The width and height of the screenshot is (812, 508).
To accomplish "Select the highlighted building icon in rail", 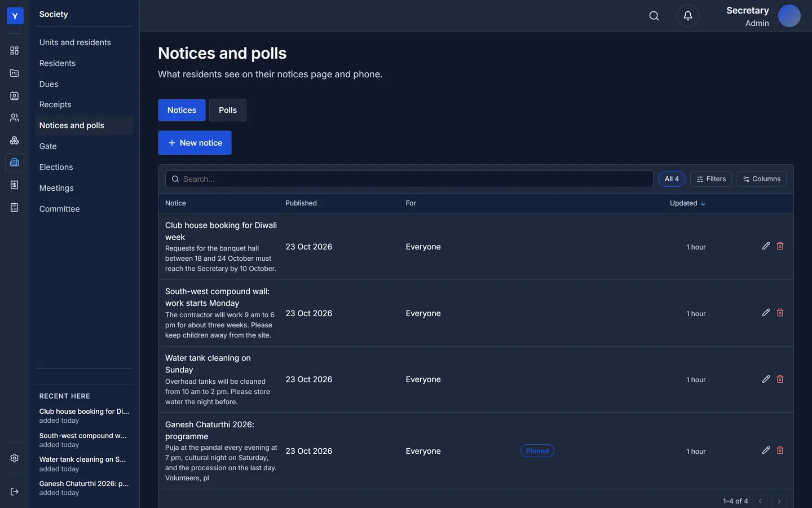I will [15, 163].
